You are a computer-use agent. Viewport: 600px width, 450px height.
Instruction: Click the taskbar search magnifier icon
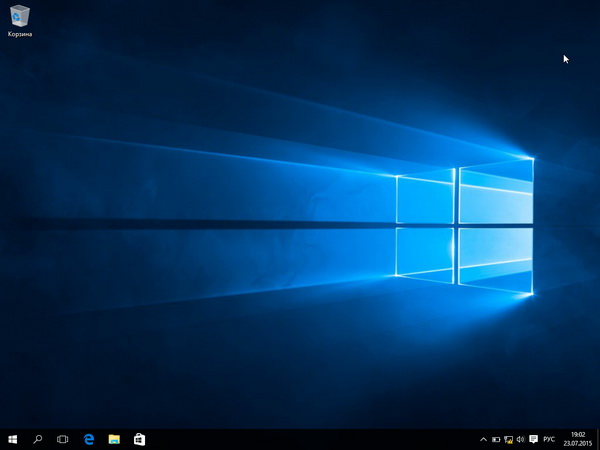tap(38, 439)
